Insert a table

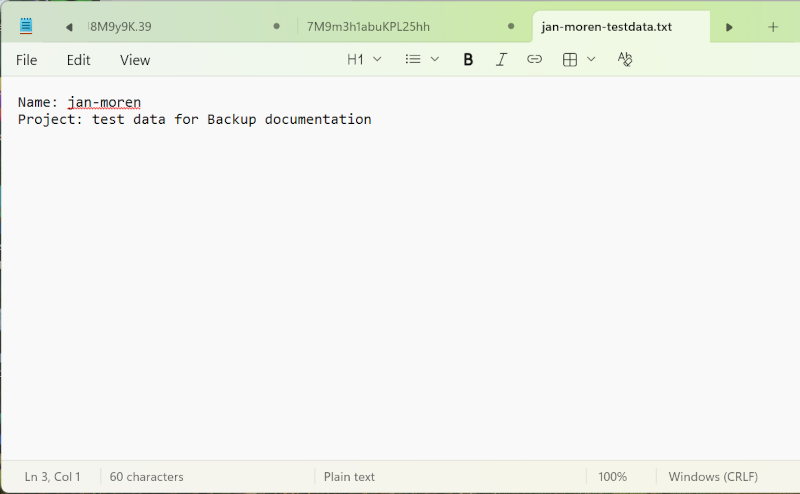tap(570, 60)
